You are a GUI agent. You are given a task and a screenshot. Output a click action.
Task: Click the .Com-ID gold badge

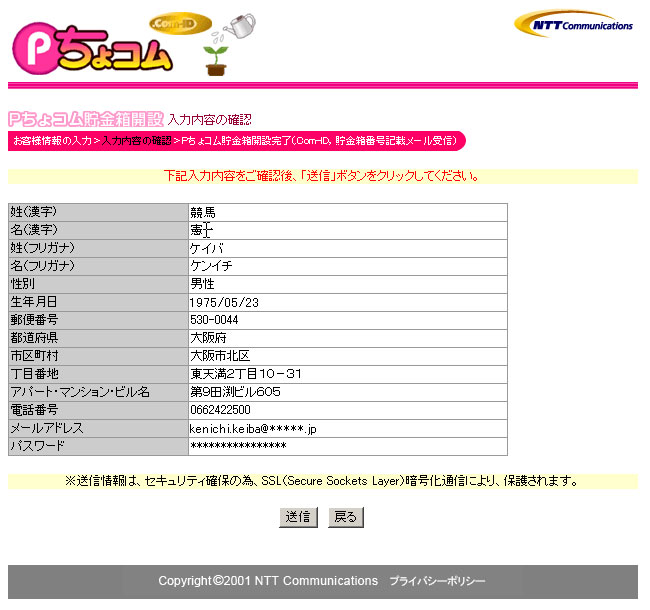pos(180,24)
